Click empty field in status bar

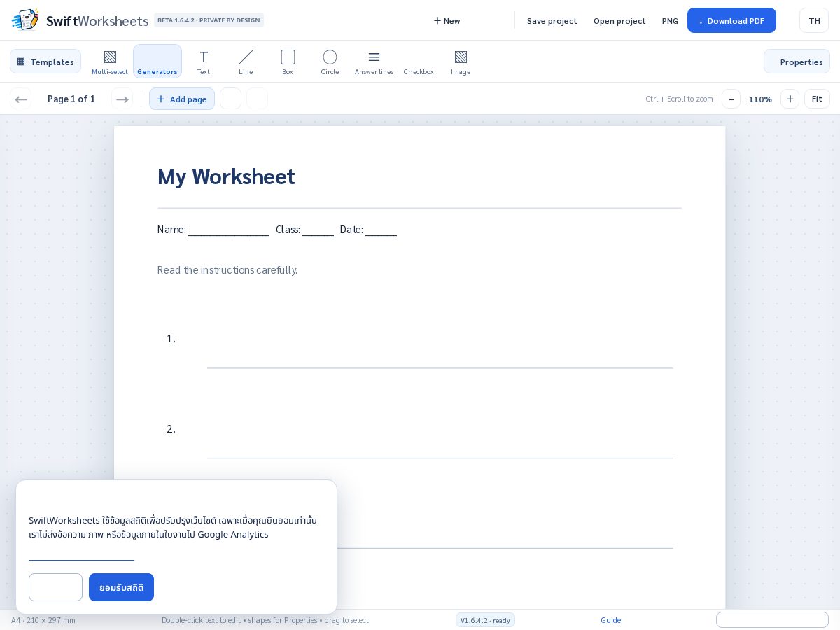[x=772, y=619]
